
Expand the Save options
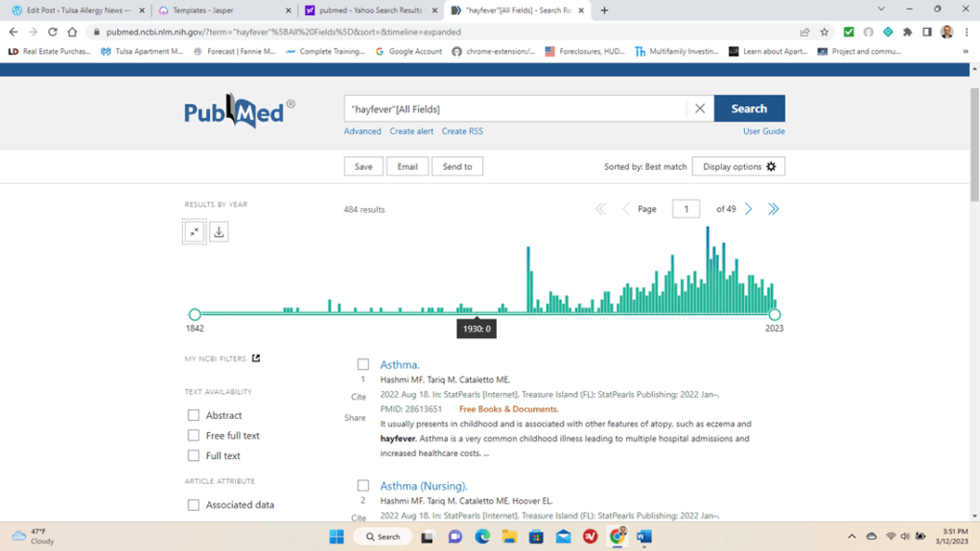(363, 167)
